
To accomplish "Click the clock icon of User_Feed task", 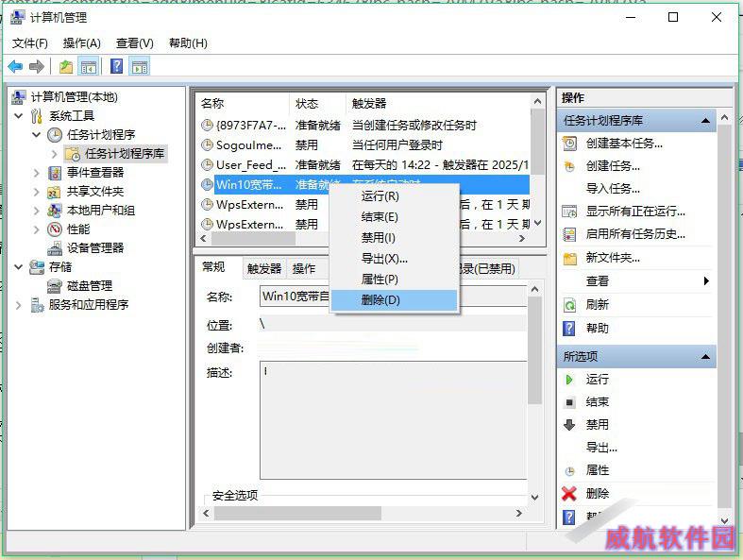I will point(207,164).
